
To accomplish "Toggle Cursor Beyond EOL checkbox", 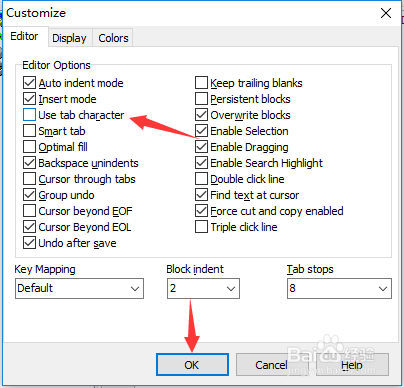I will click(x=29, y=227).
